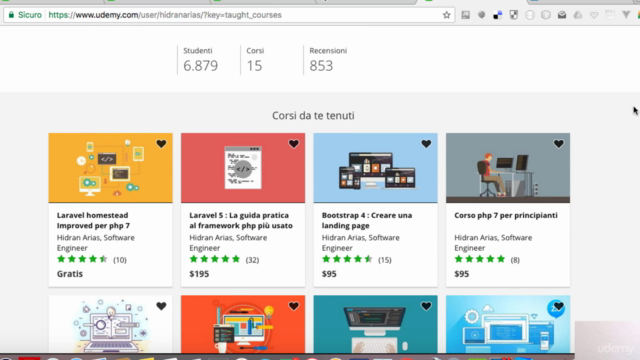Click the $95 price on Bootstrap 4
This screenshot has width=640, height=360.
(x=329, y=274)
